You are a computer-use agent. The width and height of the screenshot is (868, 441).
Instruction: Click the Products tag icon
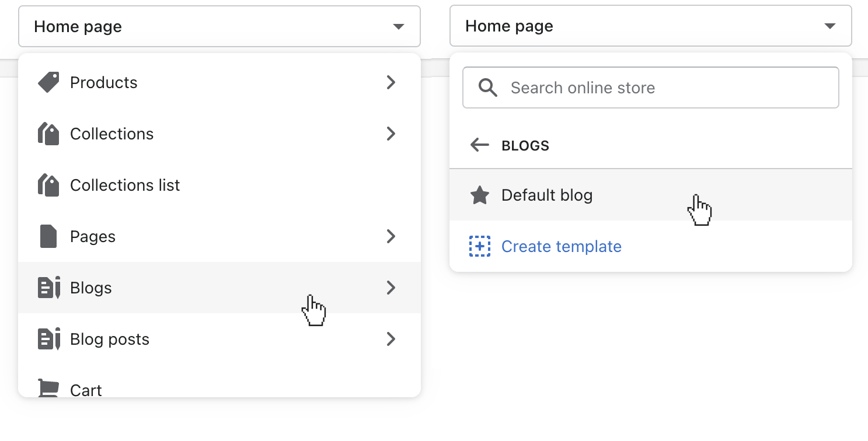(x=49, y=82)
